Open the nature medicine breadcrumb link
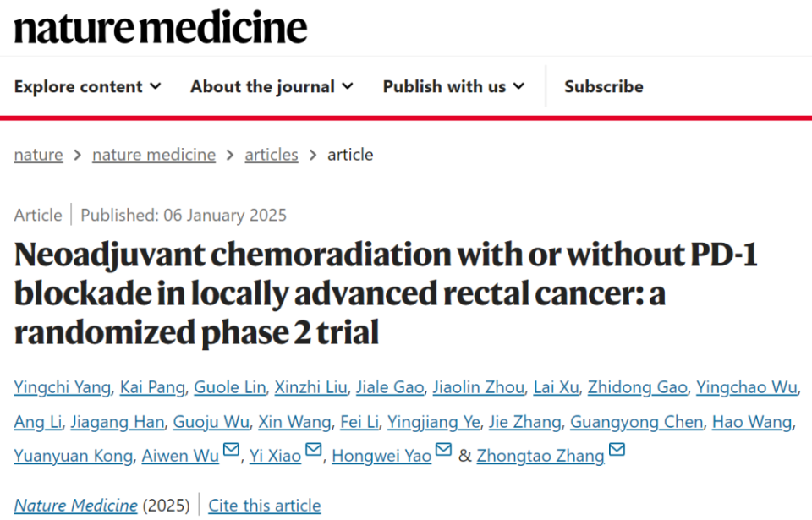This screenshot has height=520, width=812. (153, 155)
